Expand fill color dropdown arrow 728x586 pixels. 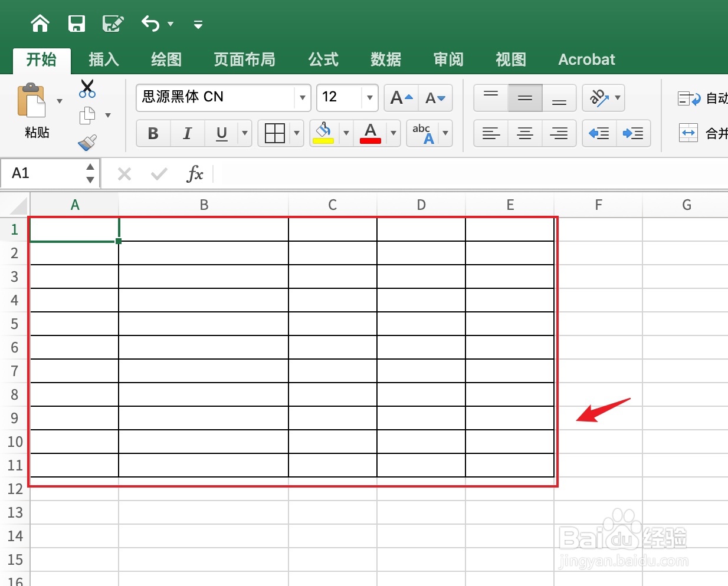click(346, 133)
